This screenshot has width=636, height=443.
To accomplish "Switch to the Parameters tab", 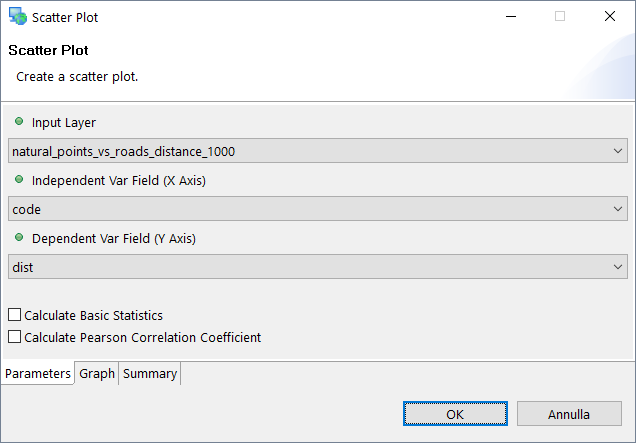I will (38, 374).
